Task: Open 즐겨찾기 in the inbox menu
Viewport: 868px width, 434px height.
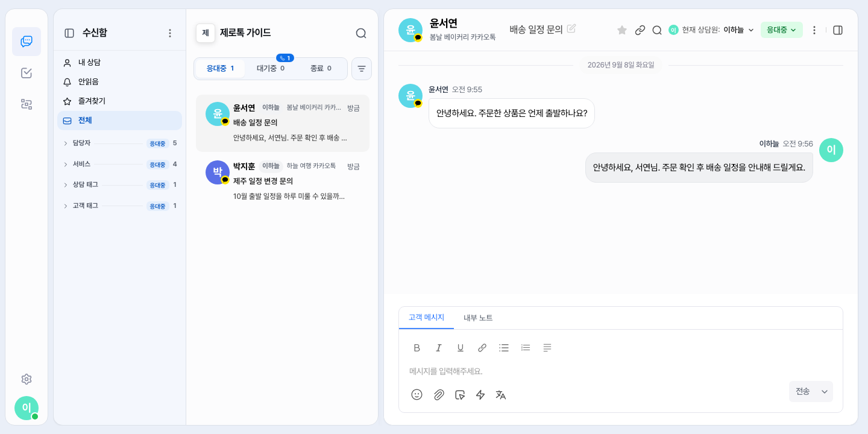Action: (120, 101)
